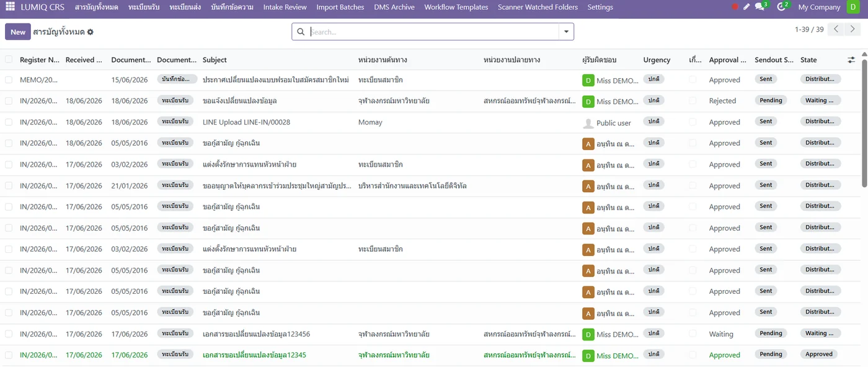868x367 pixels.
Task: Open activities clock icon with badge 2
Action: (x=782, y=7)
